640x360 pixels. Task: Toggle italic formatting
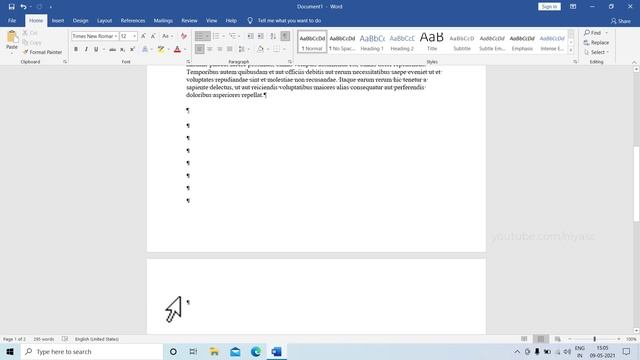(x=86, y=49)
